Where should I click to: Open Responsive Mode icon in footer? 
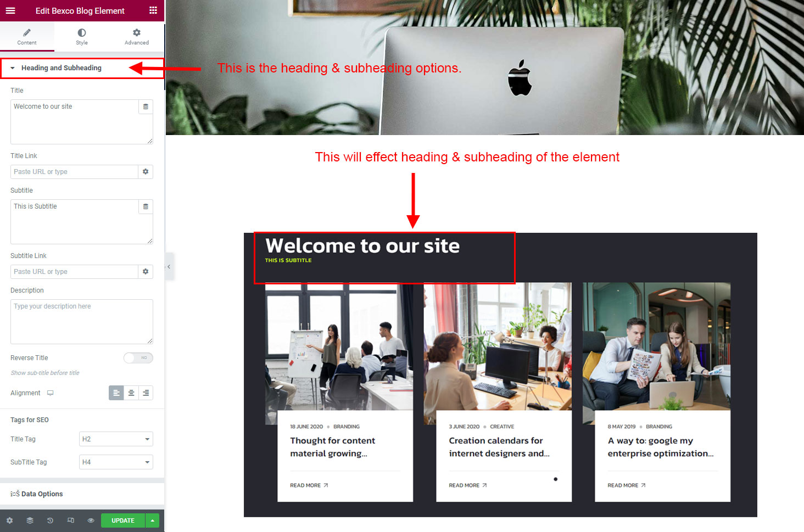point(70,520)
